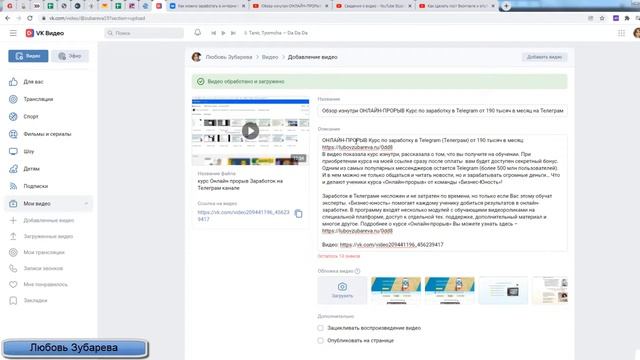Select the second suggested cover thumbnail
640x360 pixels.
pos(449,290)
